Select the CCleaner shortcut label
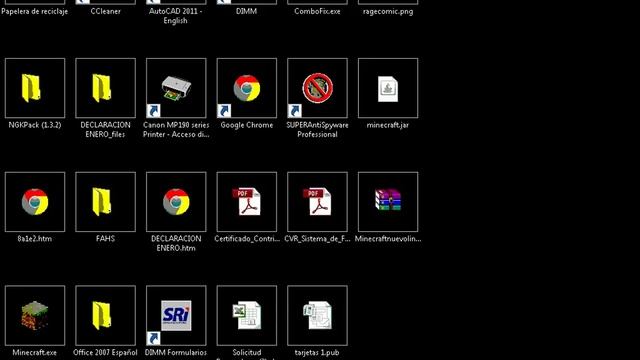The width and height of the screenshot is (640, 360). tap(105, 11)
